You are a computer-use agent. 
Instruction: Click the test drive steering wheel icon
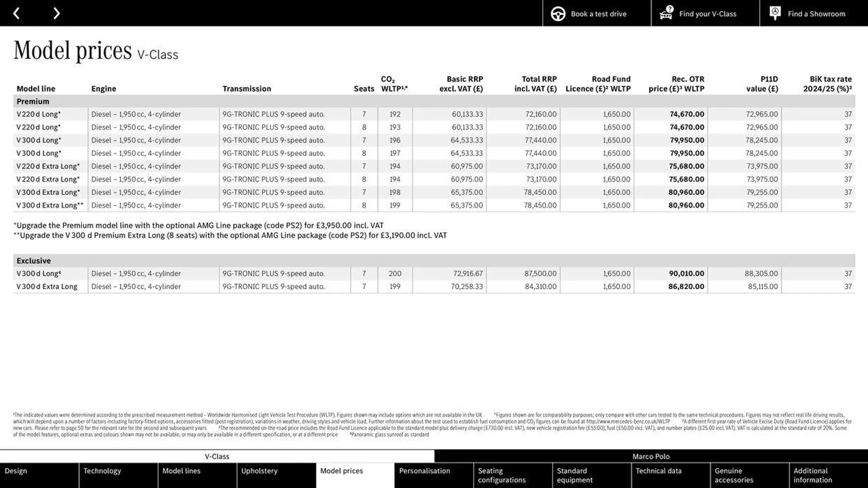pyautogui.click(x=557, y=13)
